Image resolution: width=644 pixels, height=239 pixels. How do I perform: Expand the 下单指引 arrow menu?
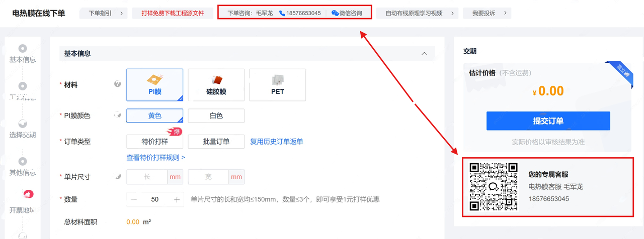coord(121,13)
